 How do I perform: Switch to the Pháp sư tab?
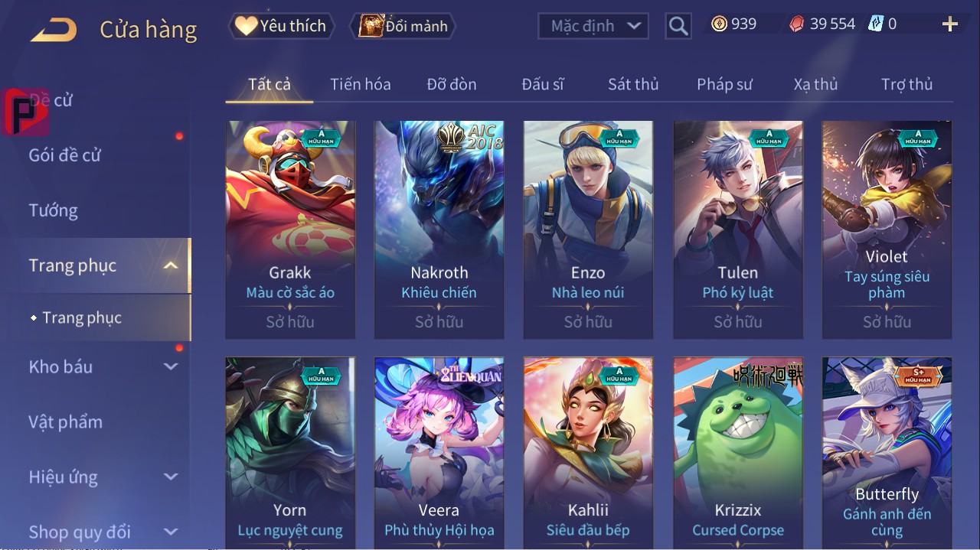point(724,84)
